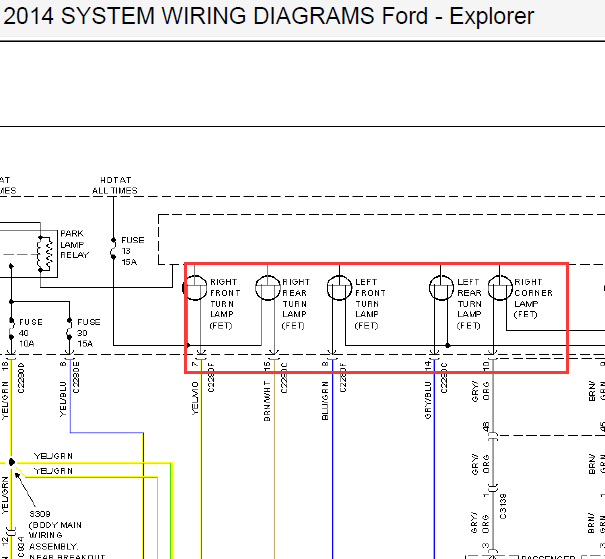Select the FUSE 40 10A label

(x=30, y=333)
